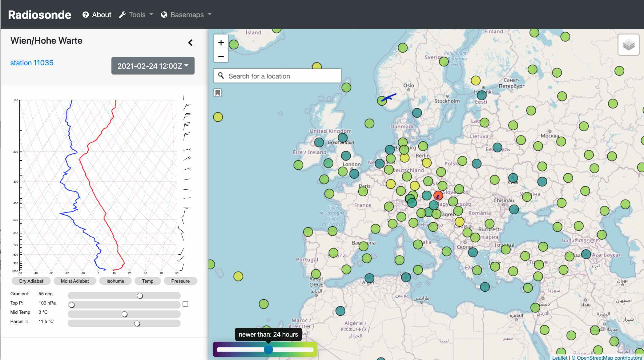The height and width of the screenshot is (360, 644).
Task: Toggle Dry Adiabat lines on the chart
Action: [31, 281]
